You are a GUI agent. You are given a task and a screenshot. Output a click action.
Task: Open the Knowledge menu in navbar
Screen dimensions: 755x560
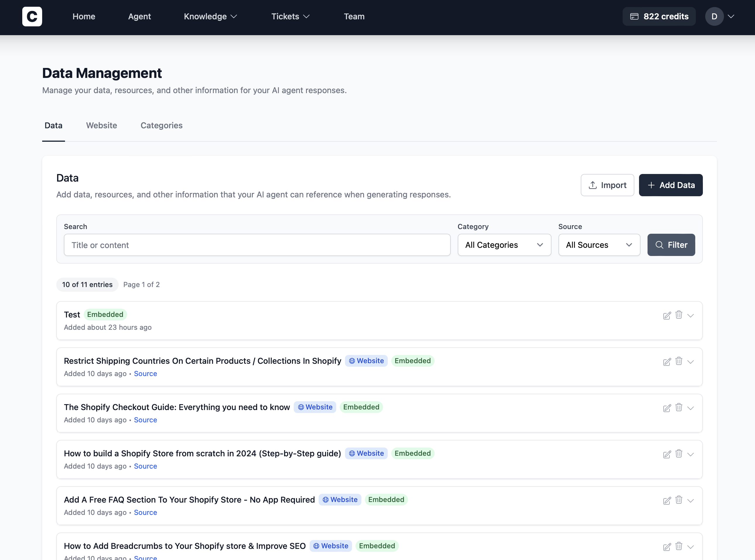point(210,16)
